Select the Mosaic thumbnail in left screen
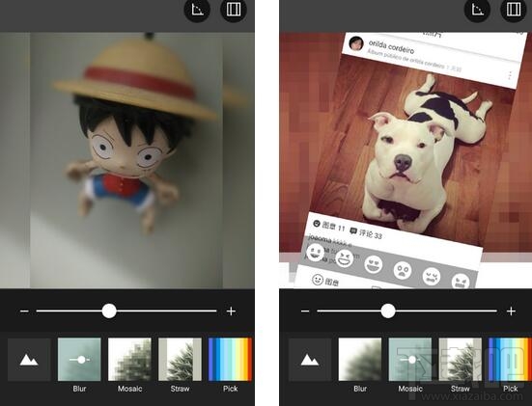 click(x=129, y=360)
